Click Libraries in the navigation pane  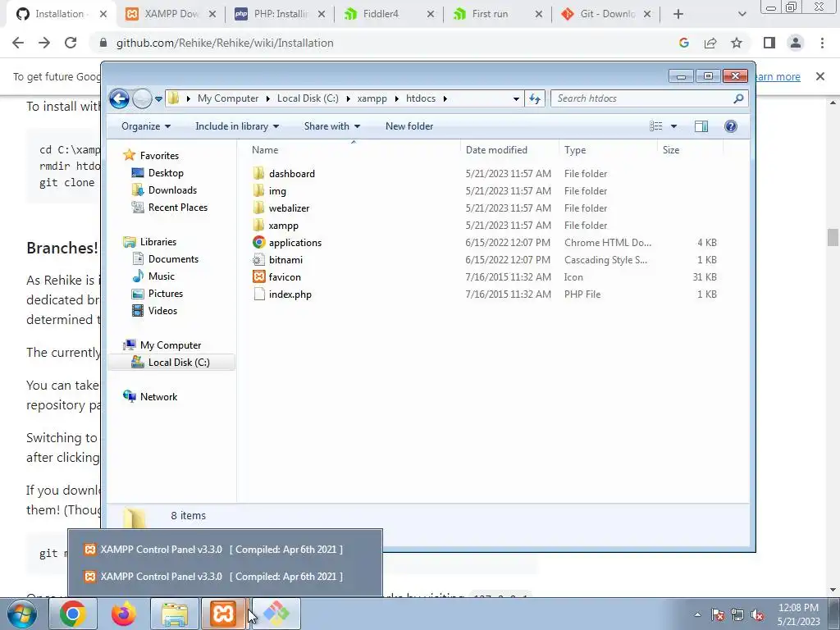point(158,242)
